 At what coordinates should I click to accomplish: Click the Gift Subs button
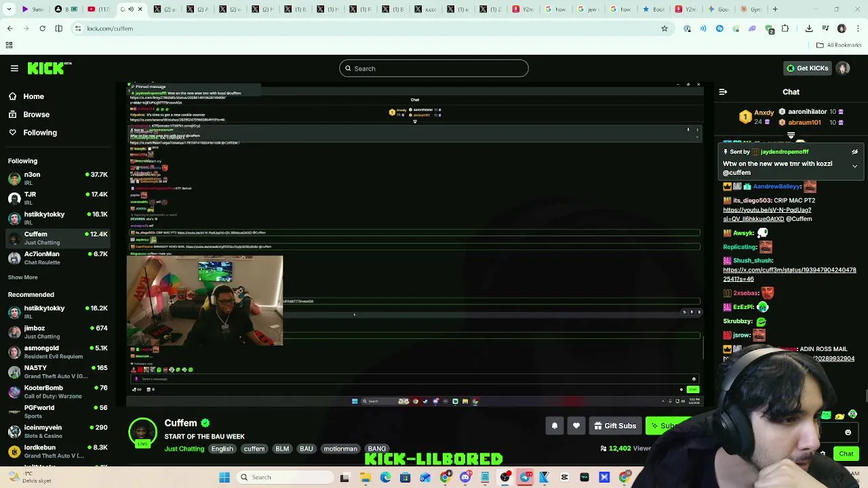pyautogui.click(x=615, y=426)
